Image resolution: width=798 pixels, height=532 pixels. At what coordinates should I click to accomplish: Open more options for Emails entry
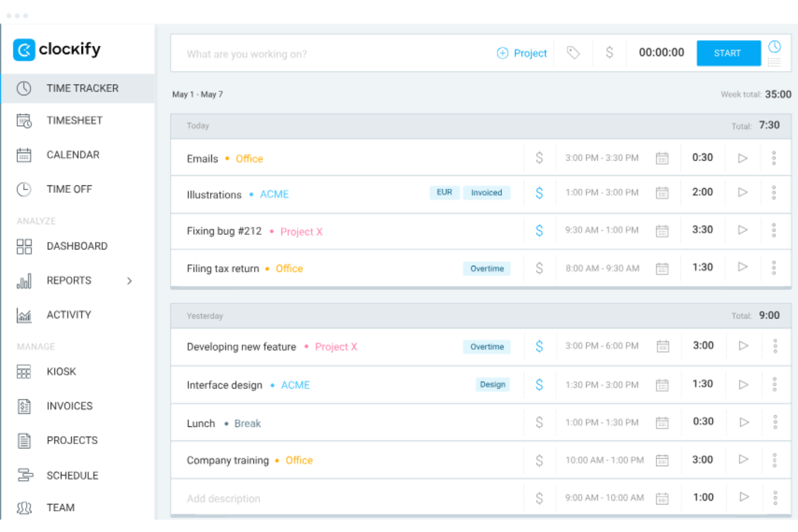(x=774, y=158)
